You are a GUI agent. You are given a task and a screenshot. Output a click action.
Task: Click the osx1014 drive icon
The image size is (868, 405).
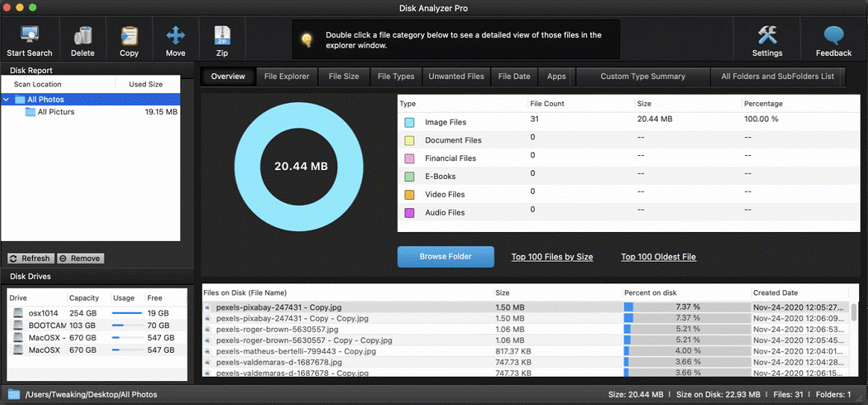[19, 313]
